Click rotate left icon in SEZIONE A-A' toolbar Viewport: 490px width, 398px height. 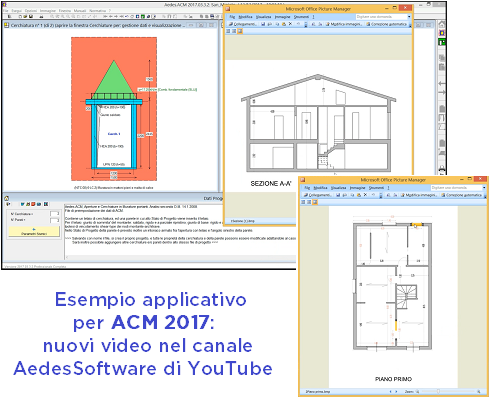pos(314,24)
